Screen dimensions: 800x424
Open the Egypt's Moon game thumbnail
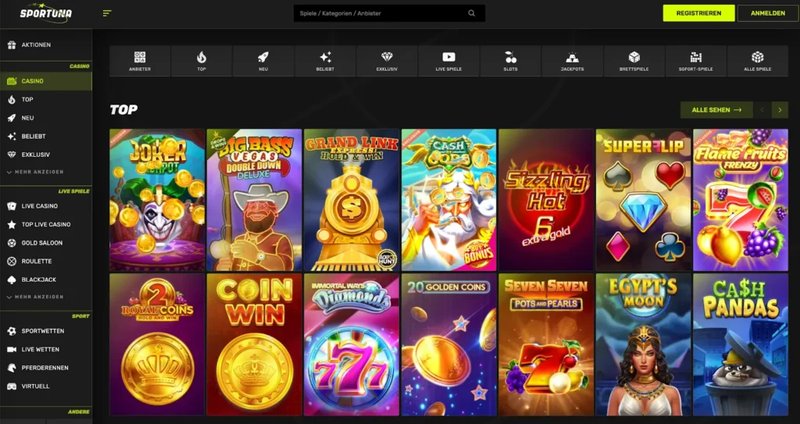click(643, 344)
